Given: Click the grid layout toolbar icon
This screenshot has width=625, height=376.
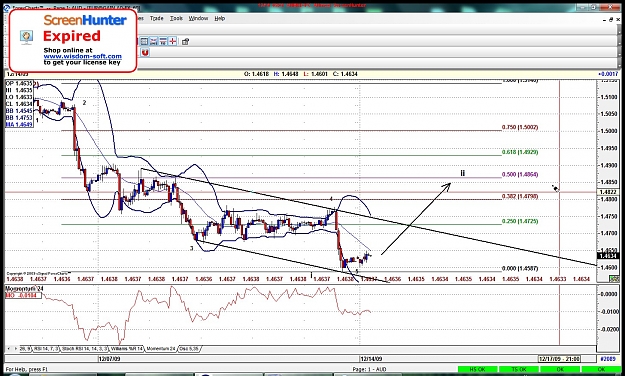Looking at the screenshot, I should coord(144,41).
